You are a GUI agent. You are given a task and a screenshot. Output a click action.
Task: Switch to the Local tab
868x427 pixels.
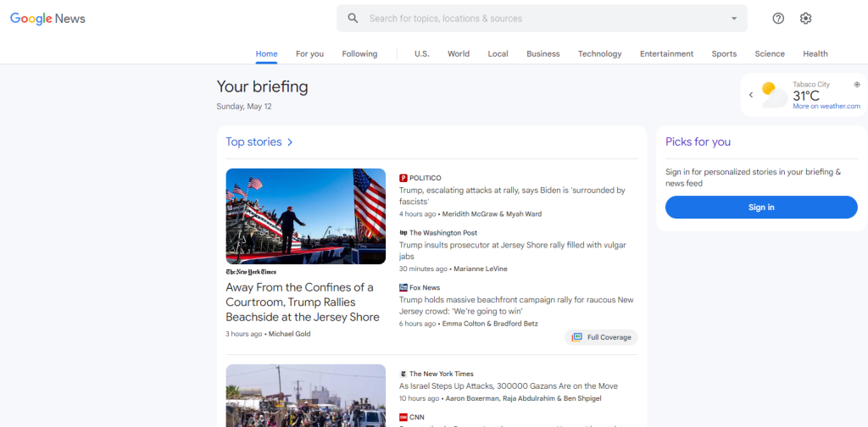498,53
